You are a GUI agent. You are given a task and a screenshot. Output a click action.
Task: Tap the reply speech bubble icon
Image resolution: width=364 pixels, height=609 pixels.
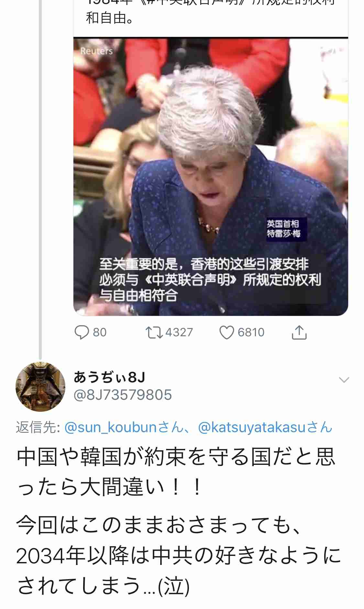pyautogui.click(x=82, y=332)
